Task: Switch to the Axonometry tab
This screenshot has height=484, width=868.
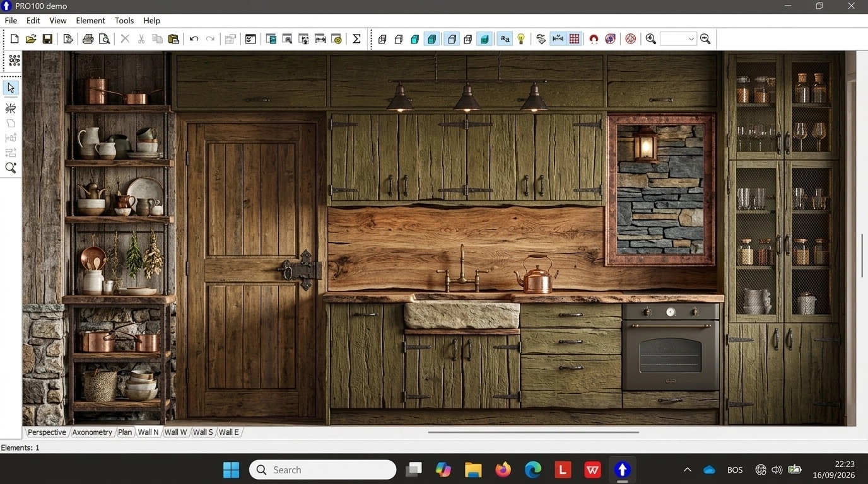Action: coord(92,432)
